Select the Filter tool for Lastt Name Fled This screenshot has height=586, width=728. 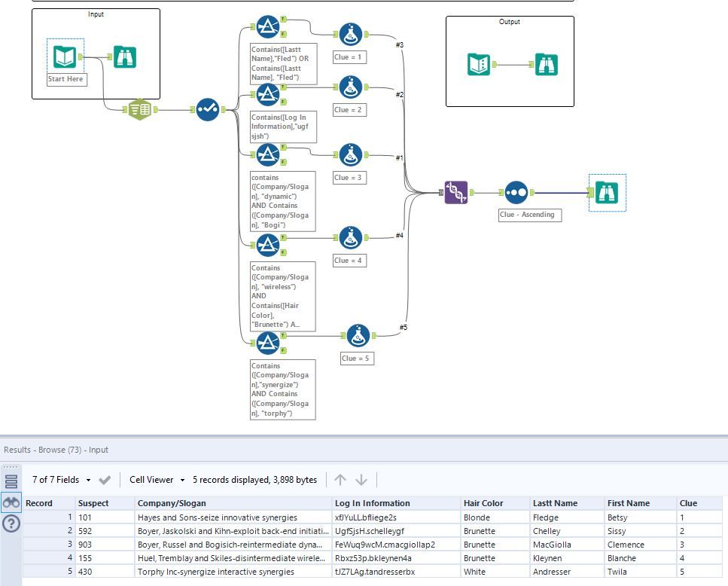[x=268, y=27]
